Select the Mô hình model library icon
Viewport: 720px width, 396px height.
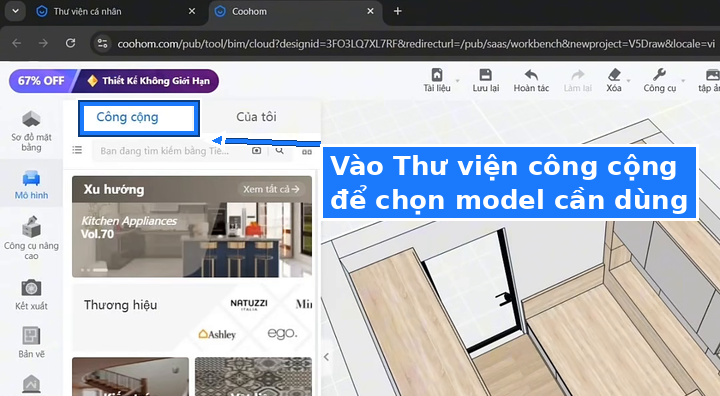coord(31,178)
